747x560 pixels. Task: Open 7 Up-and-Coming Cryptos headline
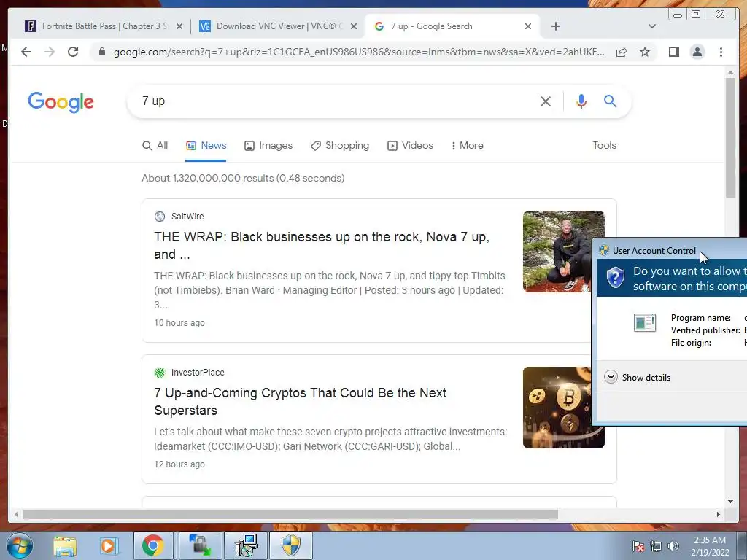click(300, 402)
